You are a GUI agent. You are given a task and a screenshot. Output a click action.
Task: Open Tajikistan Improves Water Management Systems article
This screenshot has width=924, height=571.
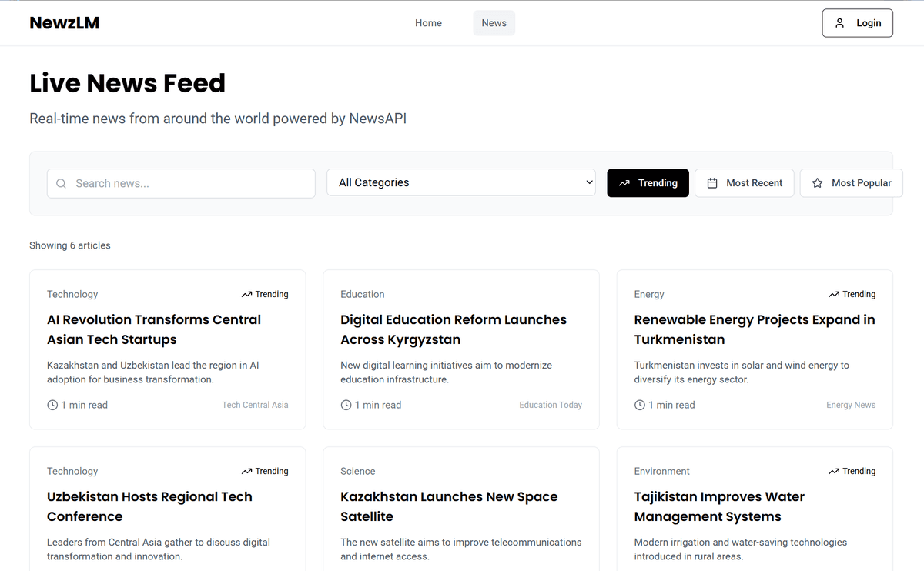[x=719, y=506]
